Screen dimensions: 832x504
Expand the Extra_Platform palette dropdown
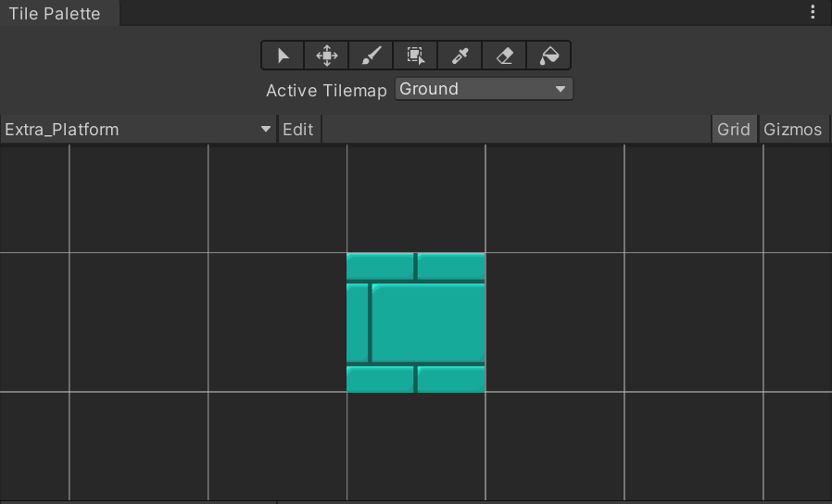[x=139, y=130]
